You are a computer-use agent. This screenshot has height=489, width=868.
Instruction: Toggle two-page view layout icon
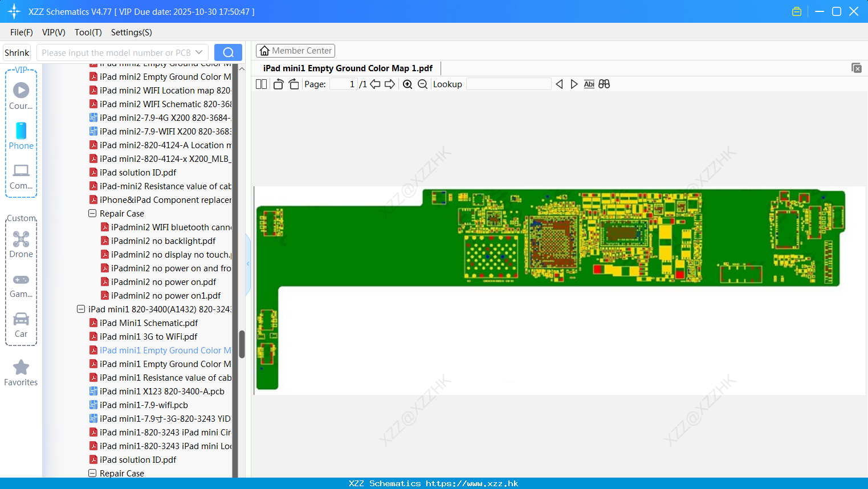pos(261,84)
